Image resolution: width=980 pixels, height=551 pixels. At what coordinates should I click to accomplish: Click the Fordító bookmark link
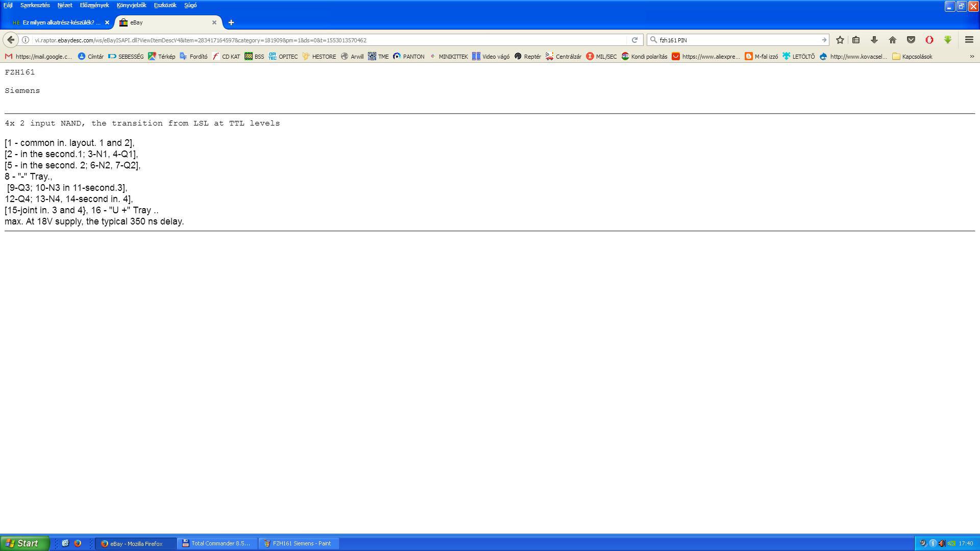(193, 57)
